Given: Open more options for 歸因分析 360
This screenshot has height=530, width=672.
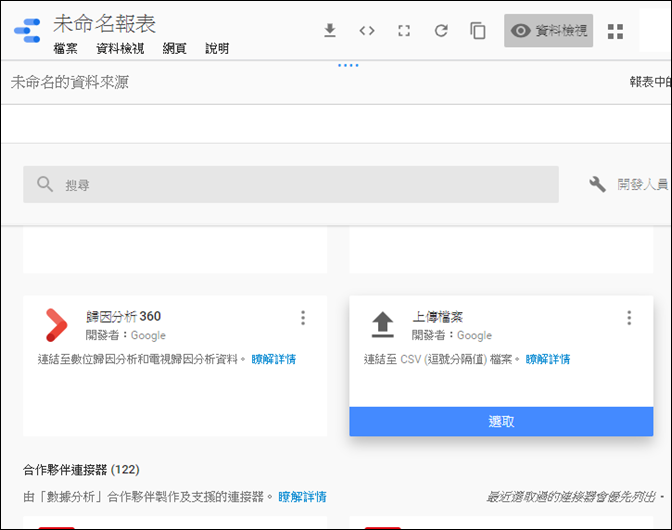Looking at the screenshot, I should point(303,318).
